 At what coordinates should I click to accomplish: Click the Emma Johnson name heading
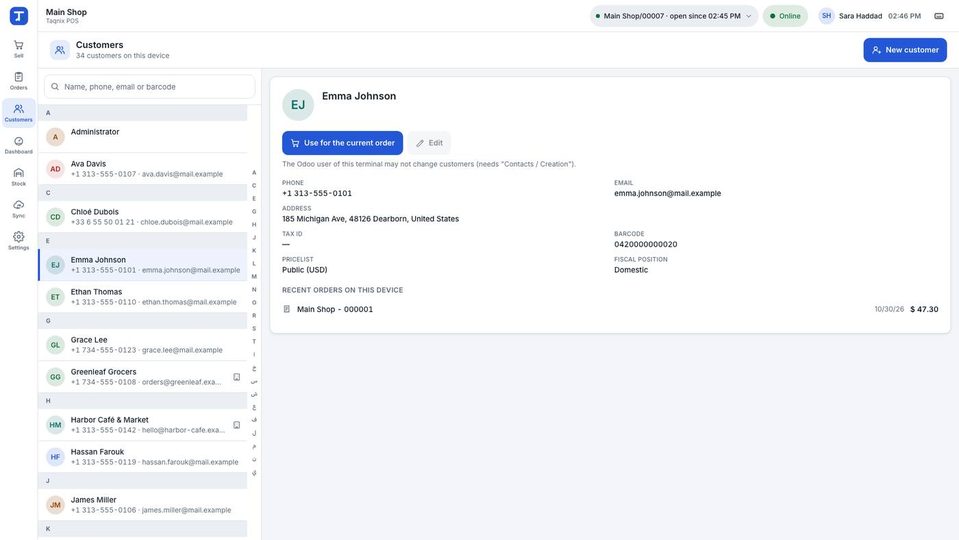[x=359, y=96]
